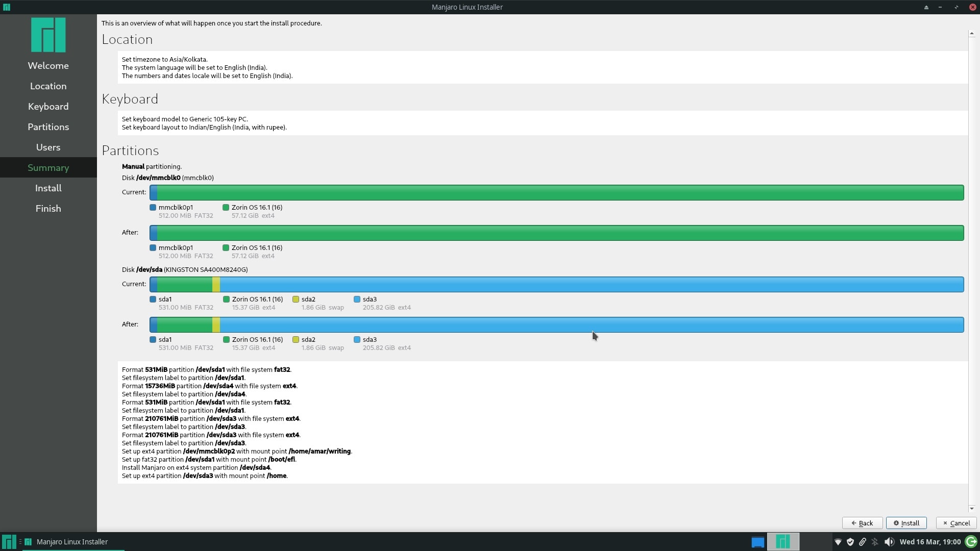Click the Current partition bar of /dev/mmcblk0

tap(556, 192)
